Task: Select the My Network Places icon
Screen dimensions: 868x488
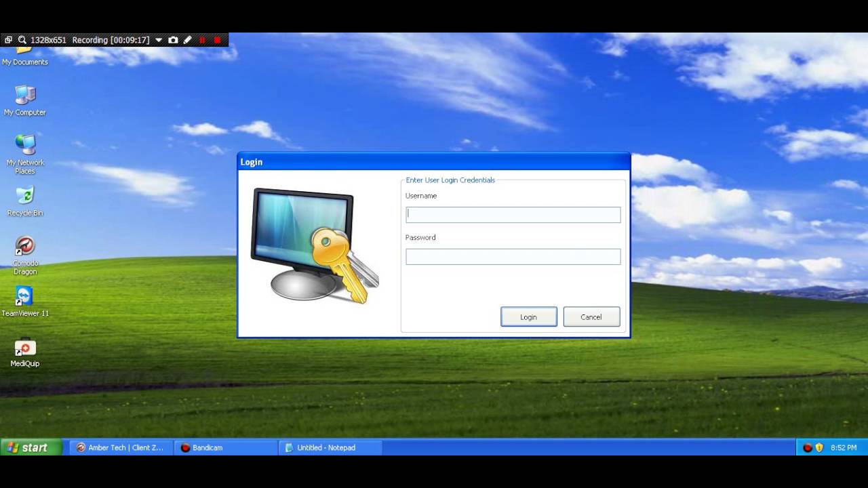Action: pyautogui.click(x=25, y=155)
